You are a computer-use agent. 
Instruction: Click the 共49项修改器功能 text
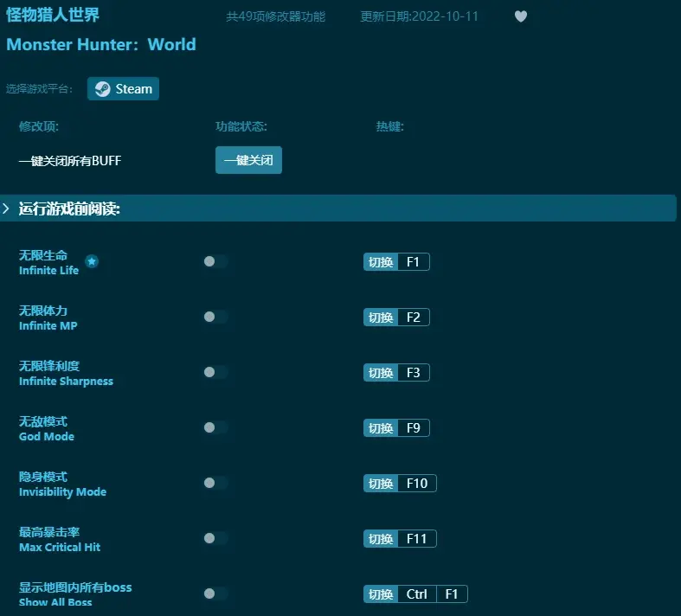click(276, 16)
